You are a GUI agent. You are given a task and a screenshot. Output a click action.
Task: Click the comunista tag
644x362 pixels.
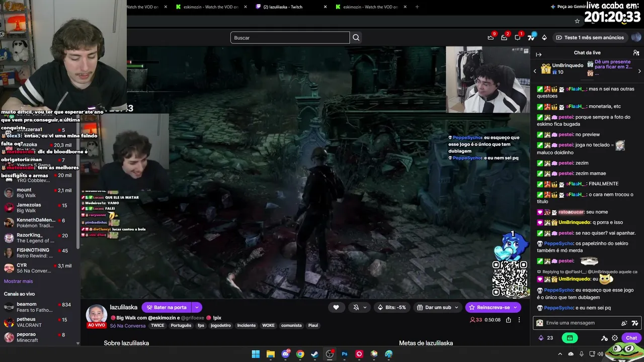(x=291, y=326)
